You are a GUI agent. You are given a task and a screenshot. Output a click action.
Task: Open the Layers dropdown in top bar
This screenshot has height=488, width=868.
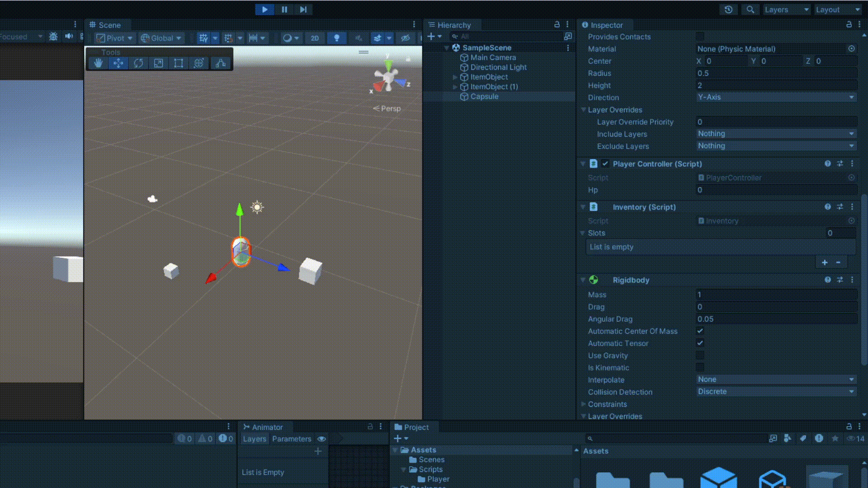point(786,9)
